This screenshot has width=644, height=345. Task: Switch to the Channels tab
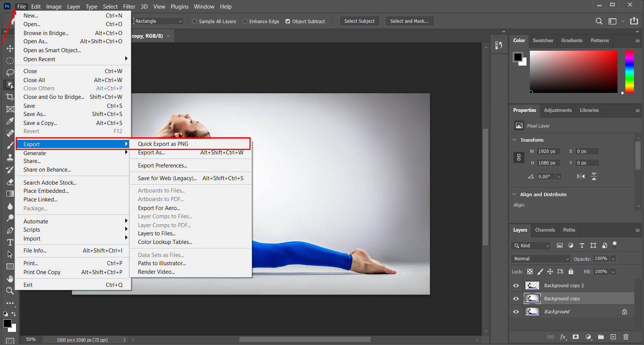click(545, 230)
